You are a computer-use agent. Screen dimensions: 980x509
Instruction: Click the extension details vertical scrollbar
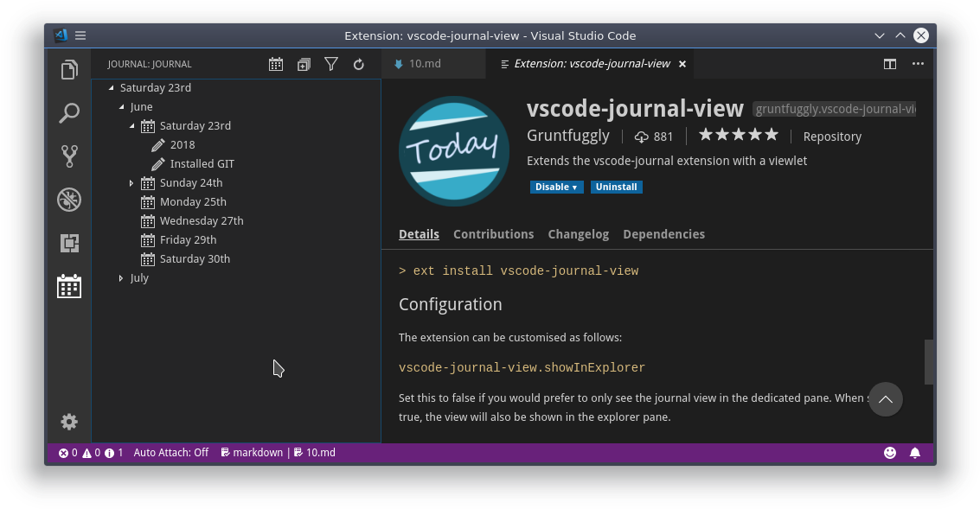[x=929, y=362]
